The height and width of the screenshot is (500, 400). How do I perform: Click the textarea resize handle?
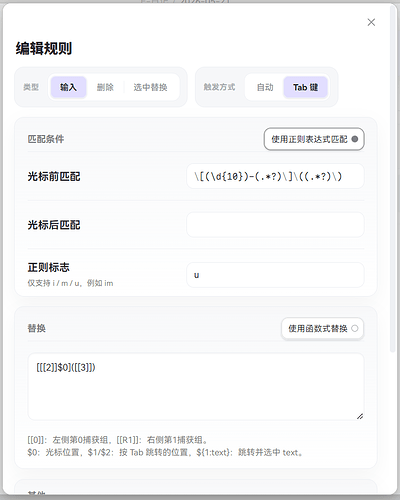click(360, 416)
